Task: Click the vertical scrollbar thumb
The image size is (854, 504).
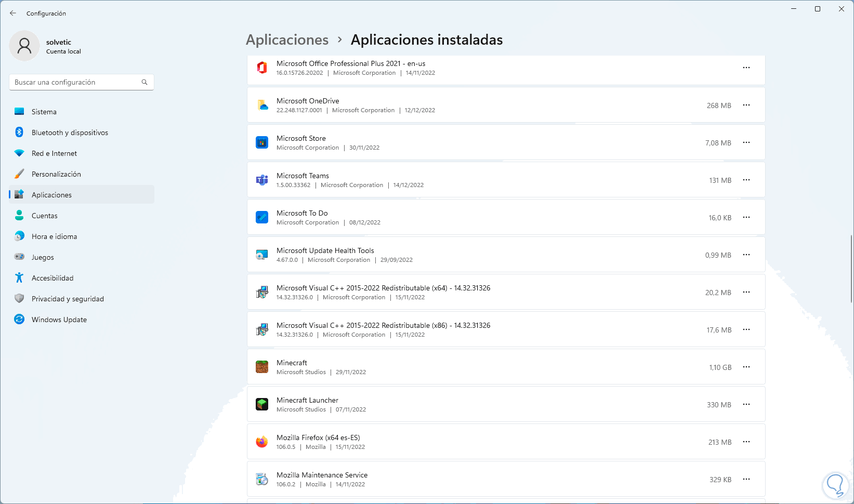Action: coord(851,268)
